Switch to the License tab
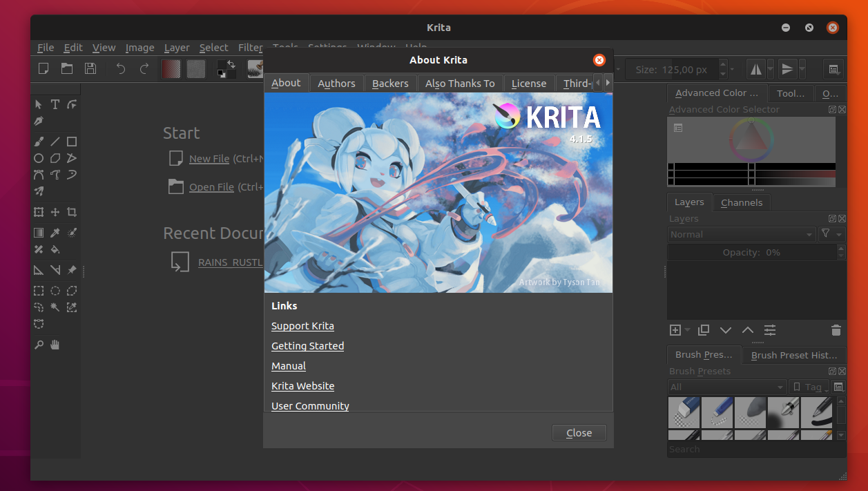This screenshot has width=868, height=491. coord(529,83)
